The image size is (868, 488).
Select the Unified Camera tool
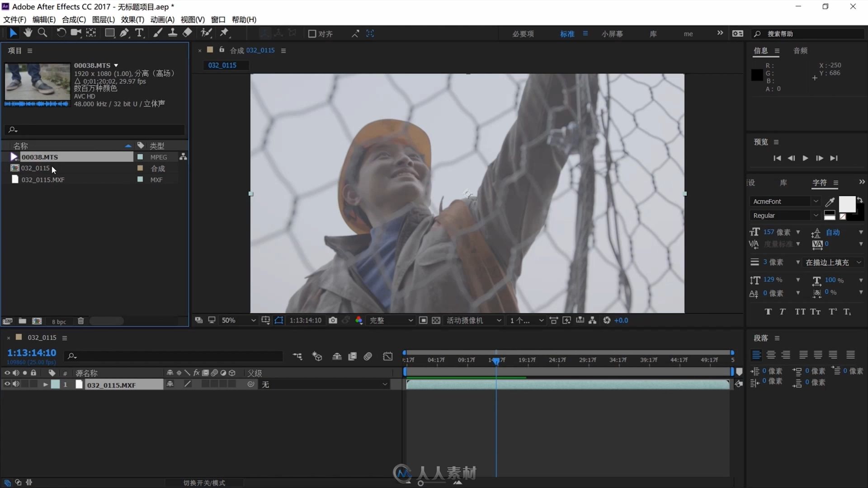(x=76, y=33)
